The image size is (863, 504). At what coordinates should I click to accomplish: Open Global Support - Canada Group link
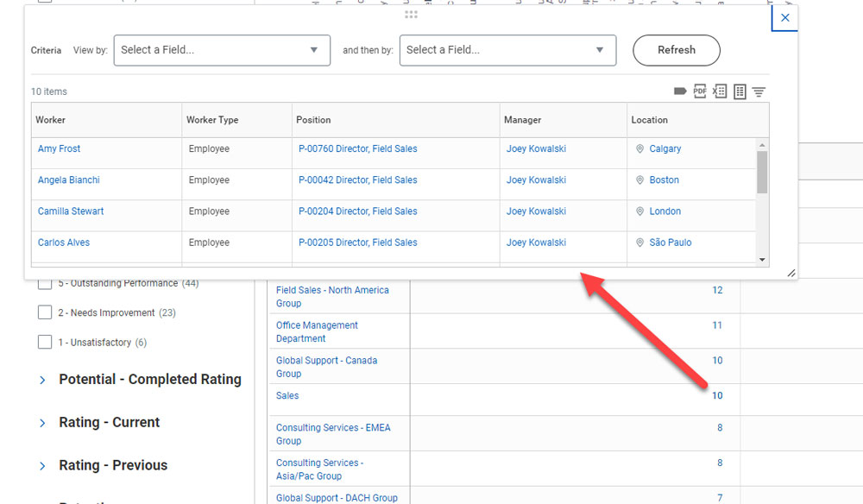coord(326,367)
